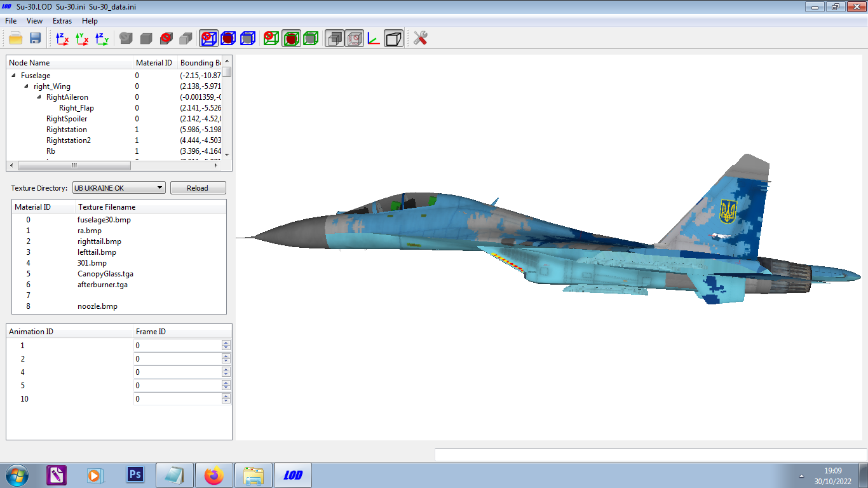868x488 pixels.
Task: Click the Reload button
Action: [198, 188]
